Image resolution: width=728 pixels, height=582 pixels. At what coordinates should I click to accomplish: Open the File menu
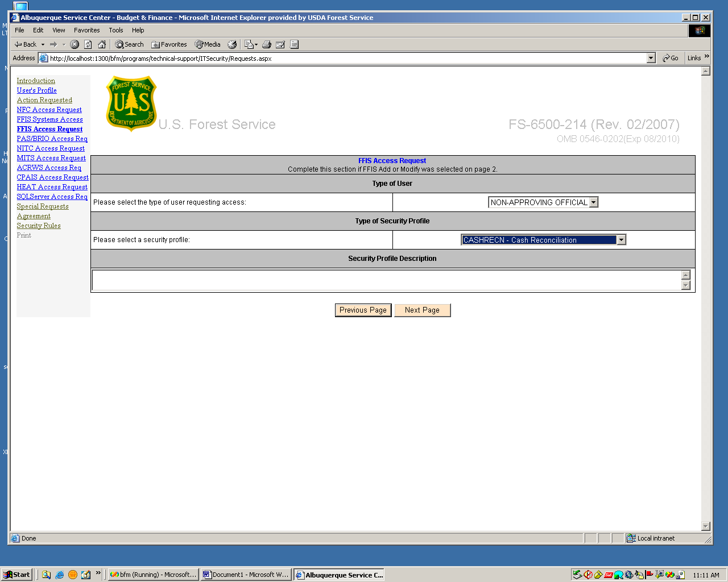[x=19, y=30]
